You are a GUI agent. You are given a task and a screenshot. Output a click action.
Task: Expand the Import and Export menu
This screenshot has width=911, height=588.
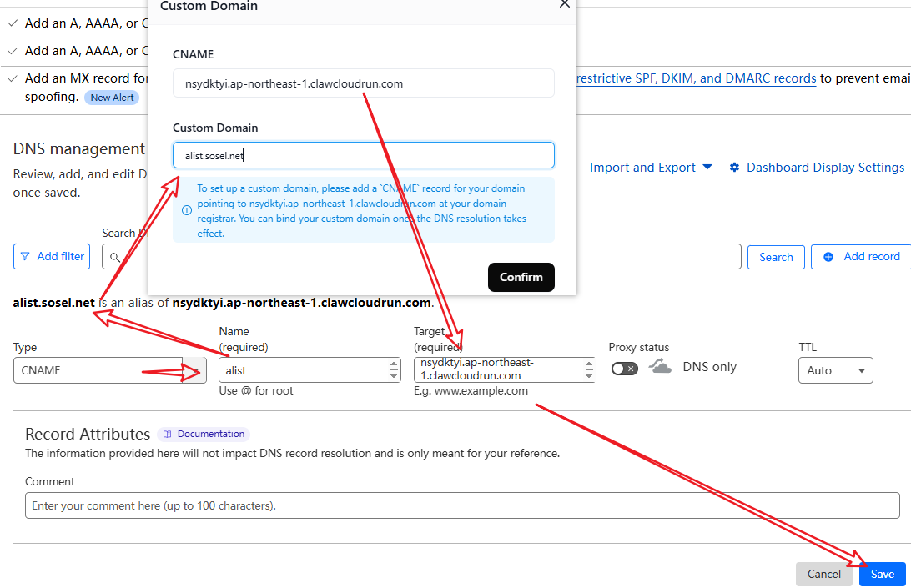pos(651,168)
